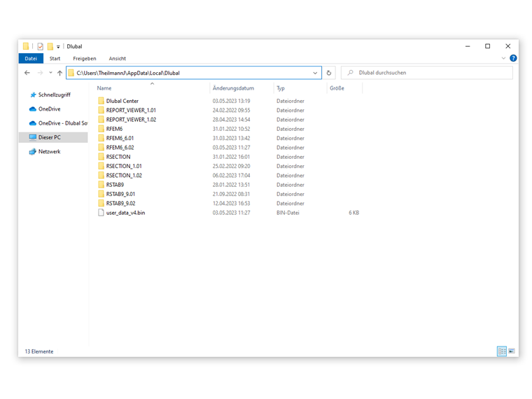Click the 13 Elemente status text
The image size is (532, 399).
point(39,351)
